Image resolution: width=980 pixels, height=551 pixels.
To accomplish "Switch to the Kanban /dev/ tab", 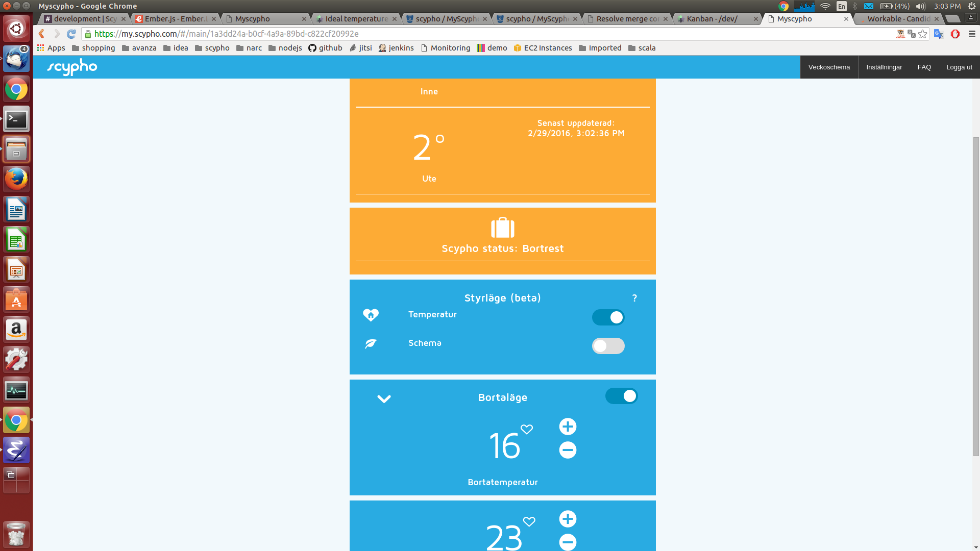I will (718, 19).
